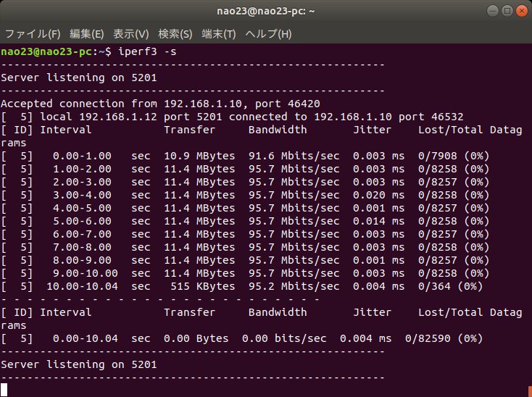Click the datagram count 0/7908

click(437, 156)
